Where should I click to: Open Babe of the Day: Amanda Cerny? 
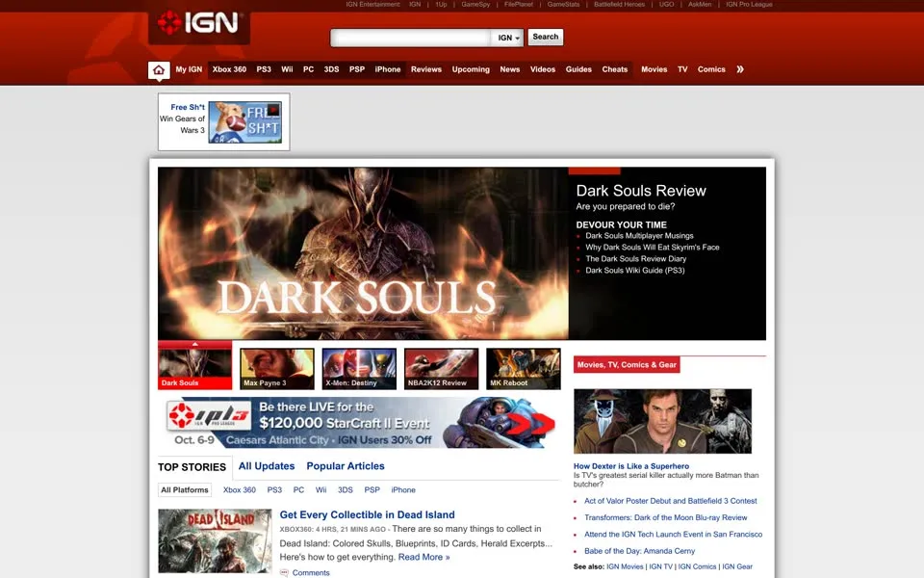639,551
